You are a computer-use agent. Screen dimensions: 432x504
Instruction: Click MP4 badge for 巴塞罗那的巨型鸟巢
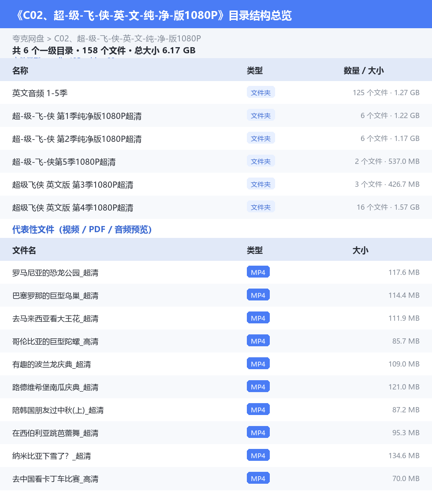point(258,295)
